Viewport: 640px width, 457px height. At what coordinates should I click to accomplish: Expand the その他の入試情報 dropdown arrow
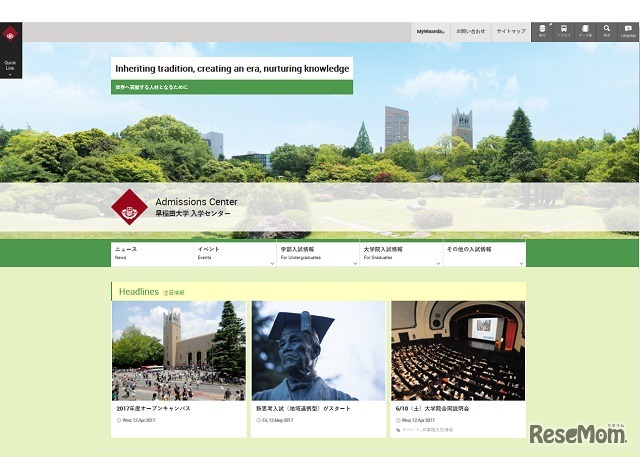pos(521,264)
